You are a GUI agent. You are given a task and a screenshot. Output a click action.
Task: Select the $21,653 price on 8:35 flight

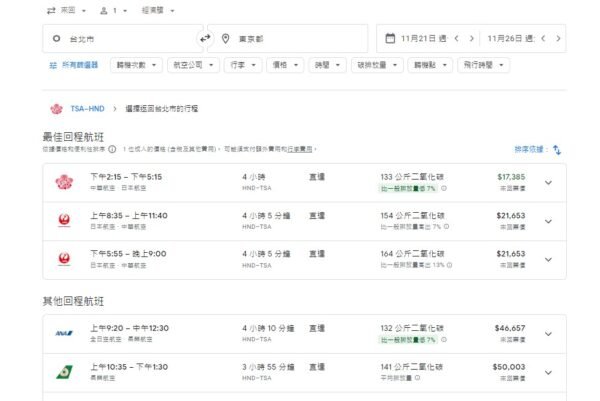511,215
